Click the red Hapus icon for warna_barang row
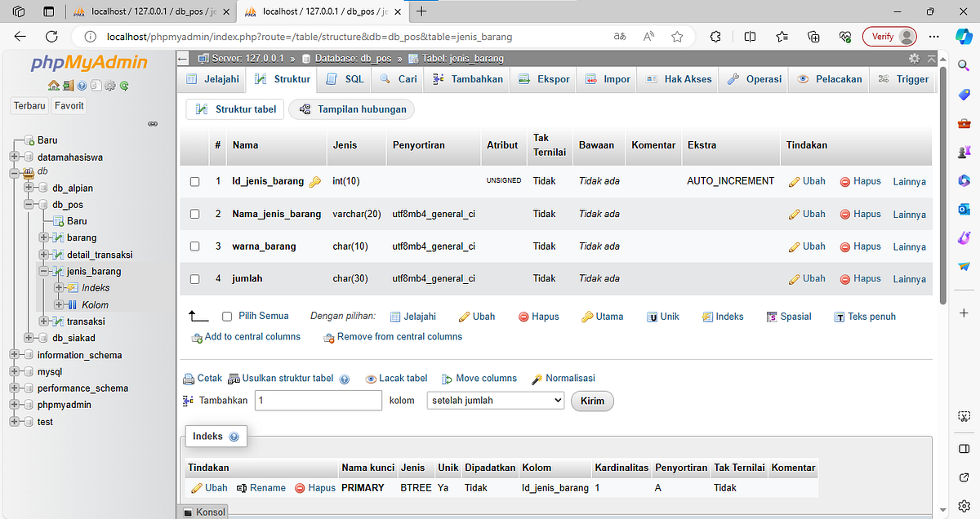The image size is (980, 519). [x=845, y=246]
